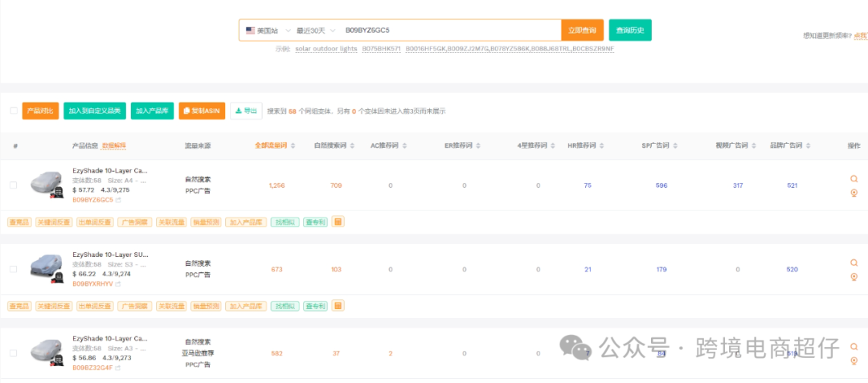This screenshot has width=868, height=383.
Task: Click the 关键词反查 tag under first product
Action: click(54, 222)
